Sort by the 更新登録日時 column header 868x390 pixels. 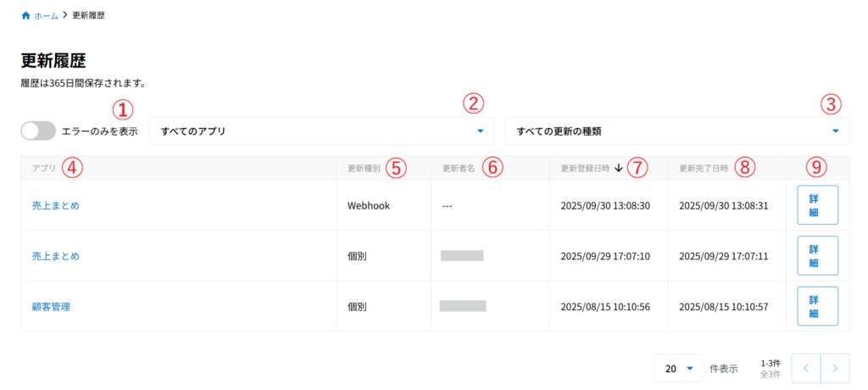[x=585, y=168]
